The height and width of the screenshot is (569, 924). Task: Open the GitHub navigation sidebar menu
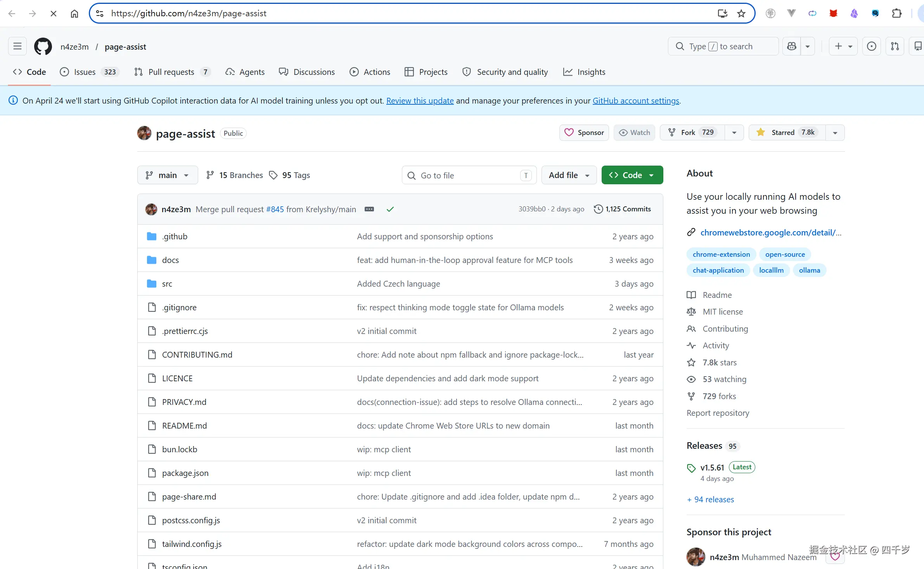coord(17,46)
